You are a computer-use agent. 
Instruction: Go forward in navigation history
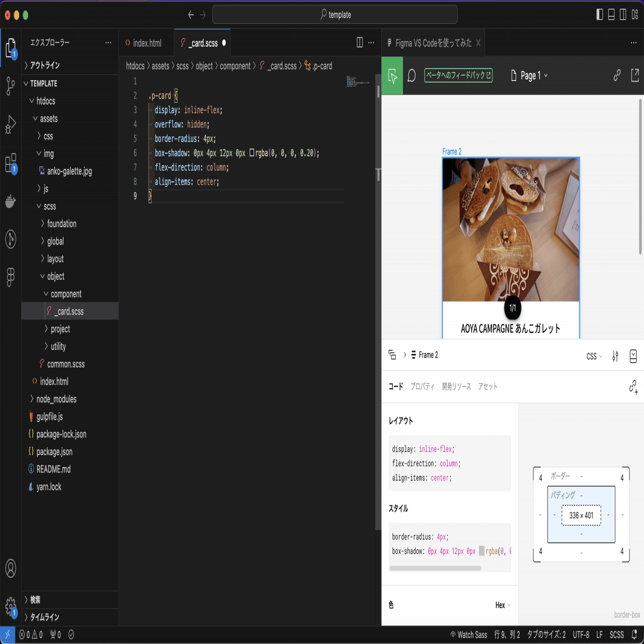pos(203,15)
